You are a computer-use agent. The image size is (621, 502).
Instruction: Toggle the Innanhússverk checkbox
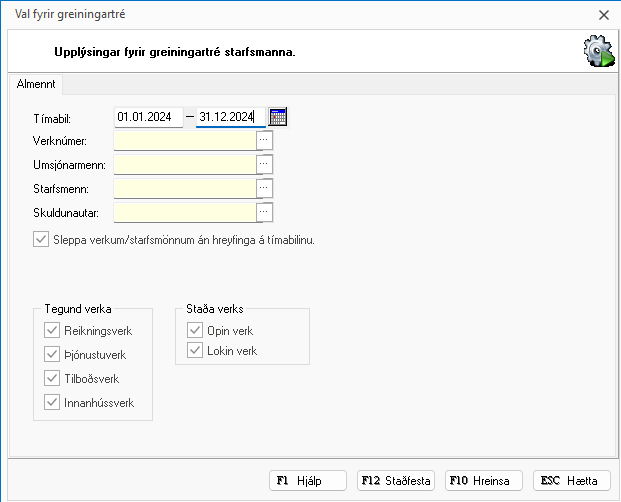point(52,403)
